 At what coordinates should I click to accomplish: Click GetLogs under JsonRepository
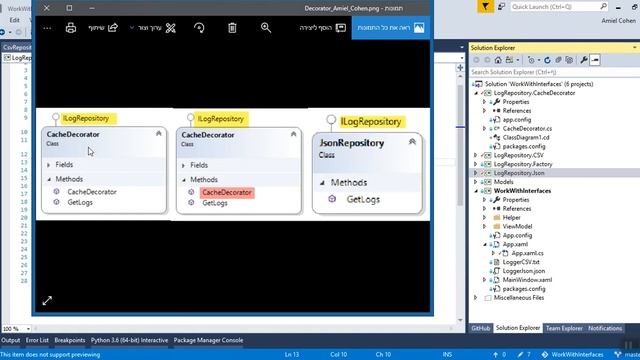point(363,200)
